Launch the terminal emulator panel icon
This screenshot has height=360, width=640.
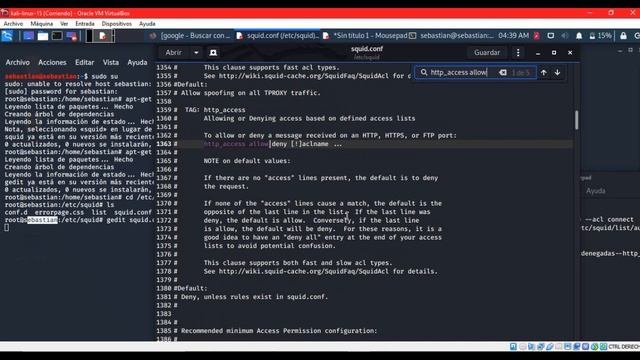coord(57,36)
